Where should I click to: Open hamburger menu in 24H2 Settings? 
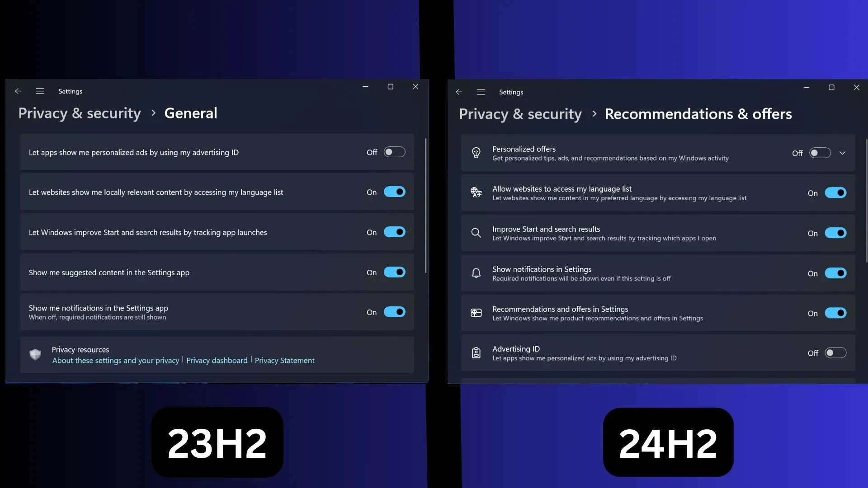(x=481, y=92)
